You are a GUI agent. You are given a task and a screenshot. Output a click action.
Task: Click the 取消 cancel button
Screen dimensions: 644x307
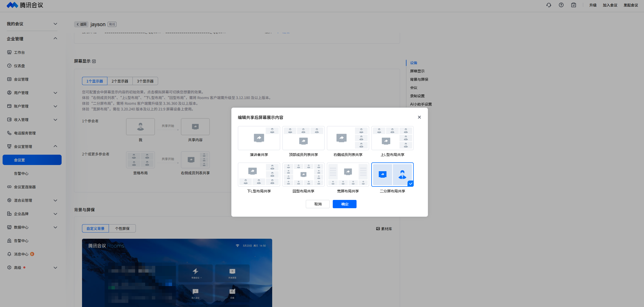click(x=317, y=204)
